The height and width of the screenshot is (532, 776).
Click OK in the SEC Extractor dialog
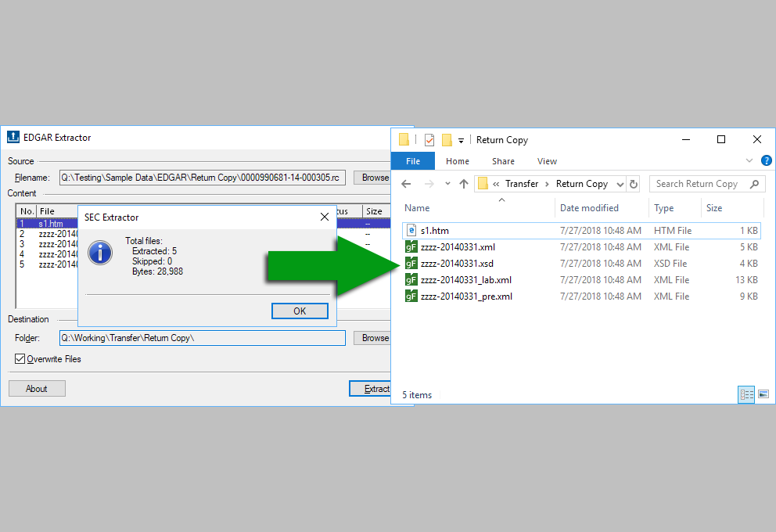click(300, 311)
